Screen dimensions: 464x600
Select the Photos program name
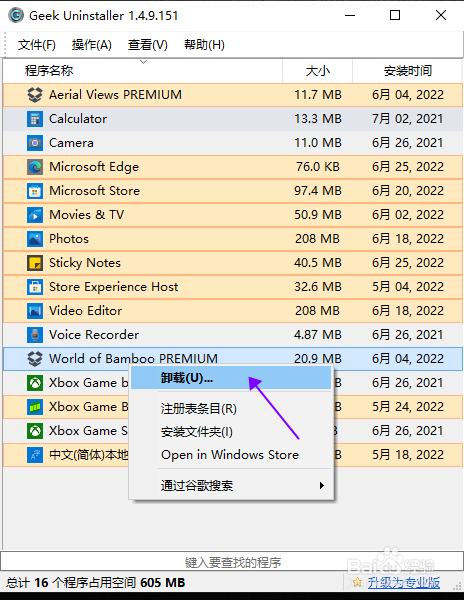tap(68, 239)
